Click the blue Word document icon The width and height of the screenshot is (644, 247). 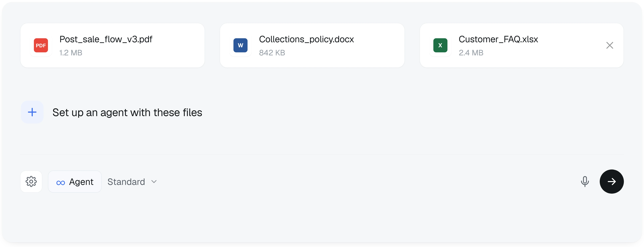[240, 45]
